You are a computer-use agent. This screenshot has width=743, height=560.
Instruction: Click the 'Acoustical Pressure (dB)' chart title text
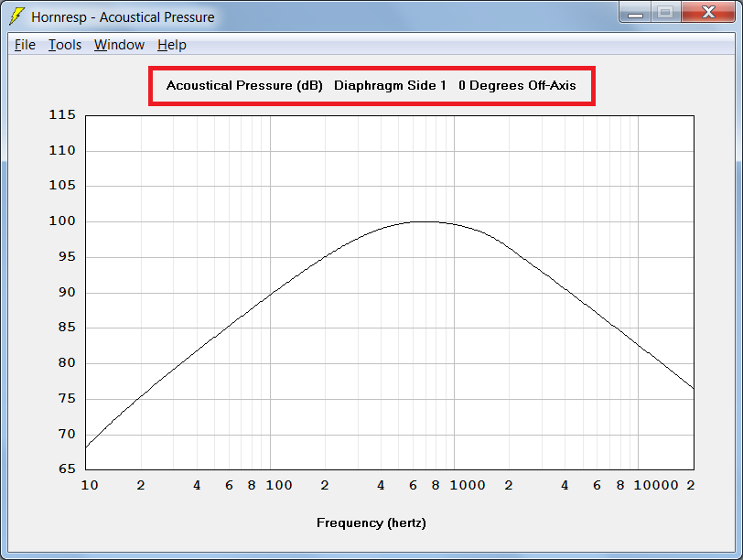pos(244,86)
